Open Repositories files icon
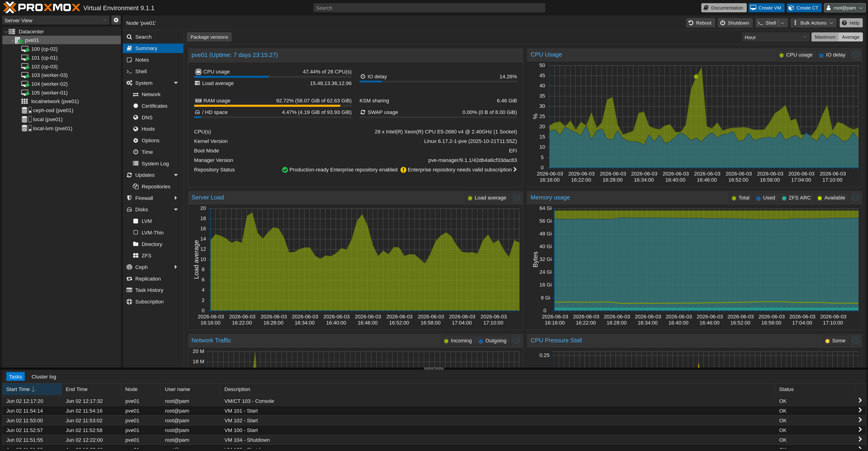 (x=136, y=186)
